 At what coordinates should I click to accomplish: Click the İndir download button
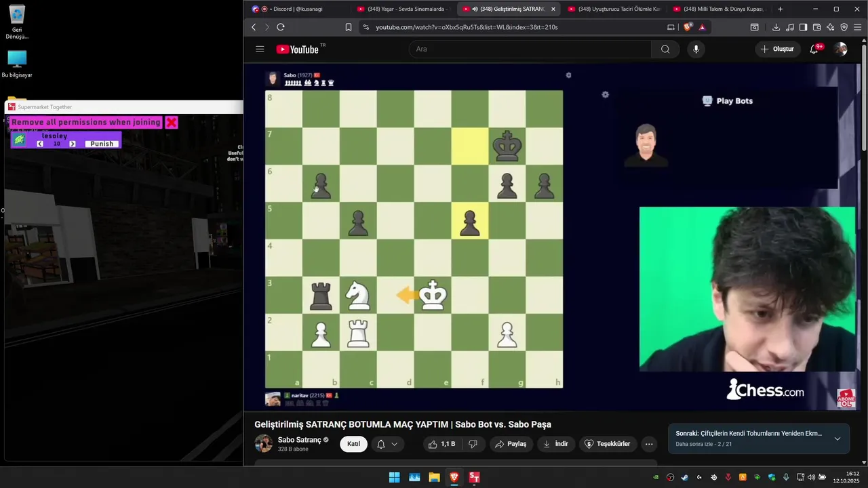(x=555, y=444)
